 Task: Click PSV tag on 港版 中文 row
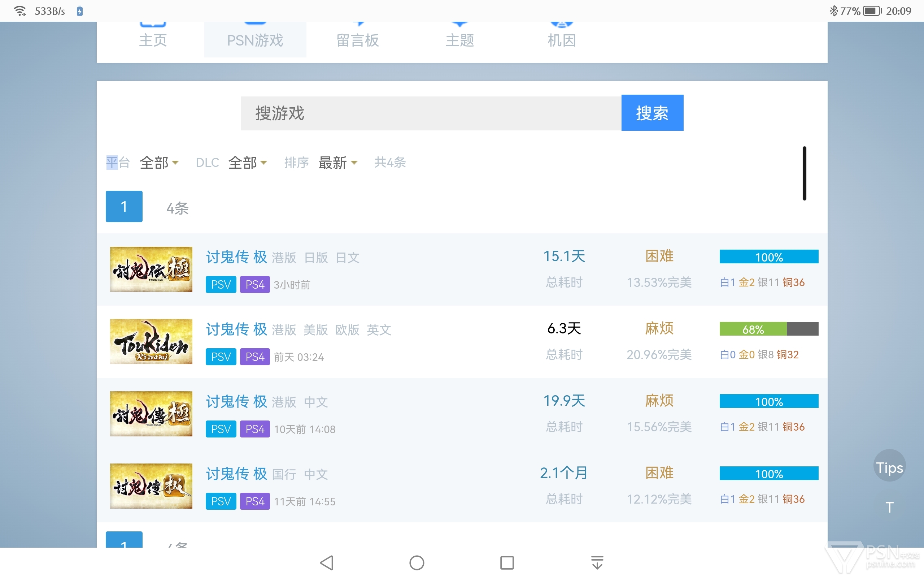point(221,429)
